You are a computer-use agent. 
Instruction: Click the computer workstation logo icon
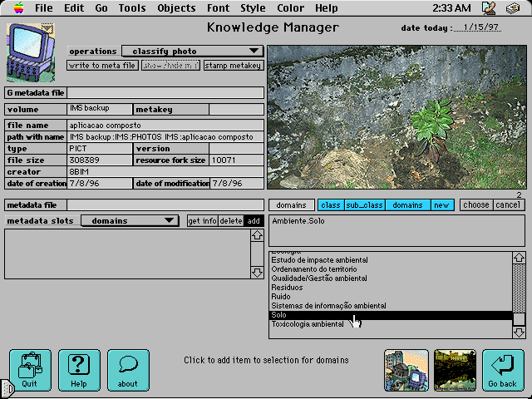click(32, 52)
